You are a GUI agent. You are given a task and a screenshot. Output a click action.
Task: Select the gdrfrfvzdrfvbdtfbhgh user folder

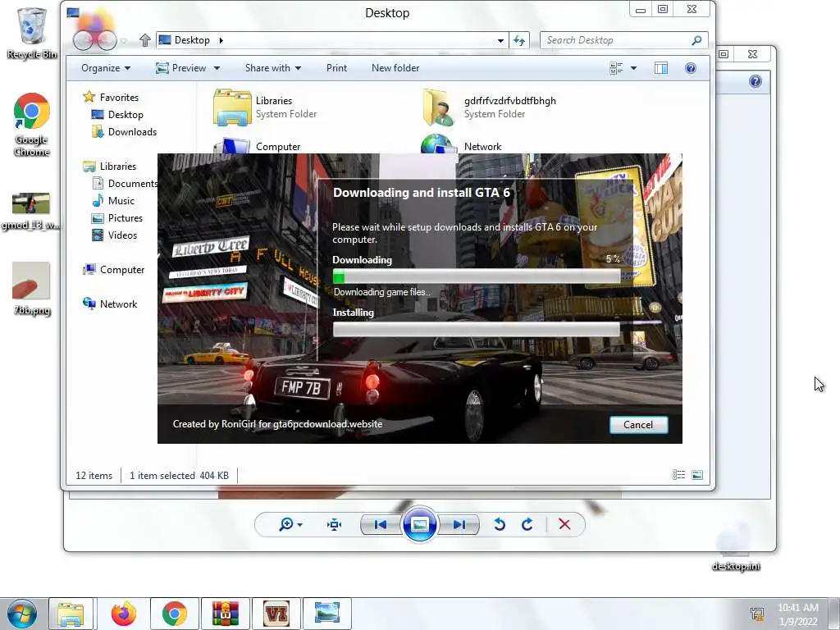(x=489, y=107)
